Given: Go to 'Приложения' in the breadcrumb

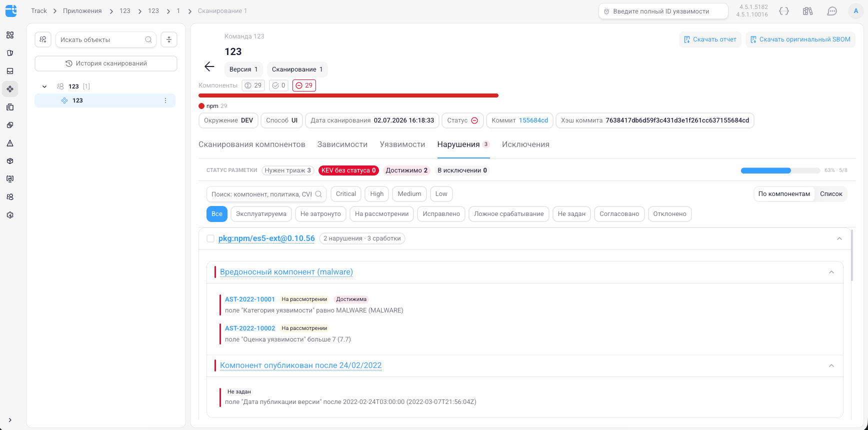Looking at the screenshot, I should coord(82,11).
